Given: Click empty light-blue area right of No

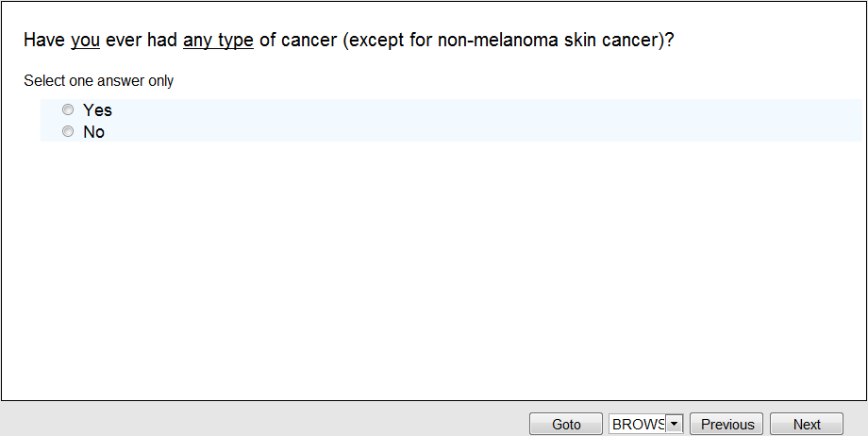Looking at the screenshot, I should tap(472, 132).
